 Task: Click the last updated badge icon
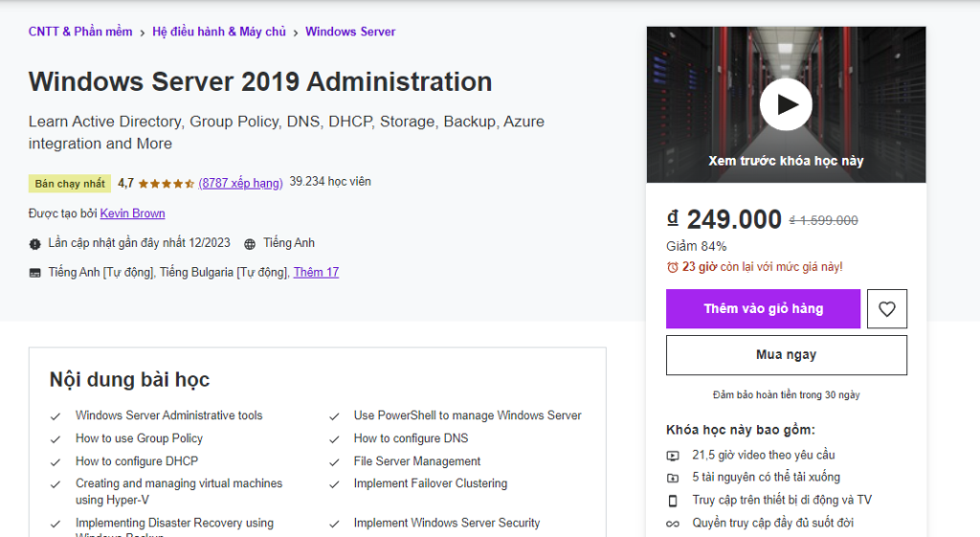click(35, 244)
